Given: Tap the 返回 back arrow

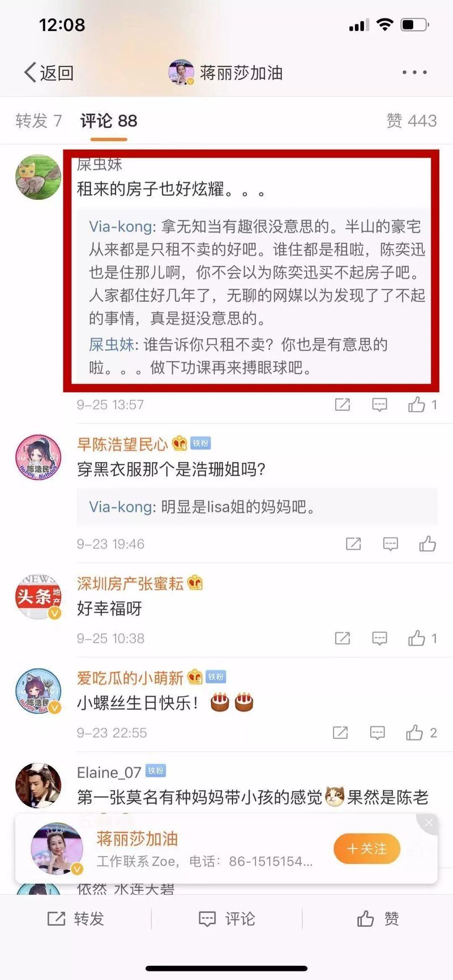Looking at the screenshot, I should (48, 72).
